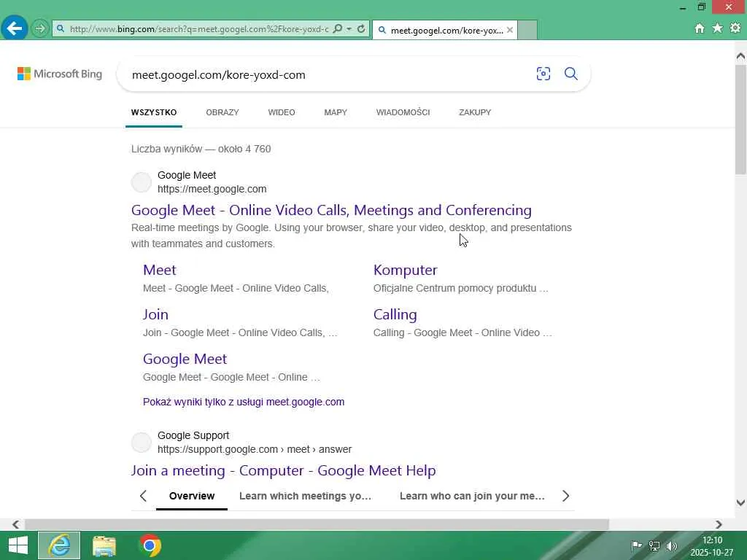The width and height of the screenshot is (747, 560).
Task: Click the carousel next chevron
Action: coord(565,496)
